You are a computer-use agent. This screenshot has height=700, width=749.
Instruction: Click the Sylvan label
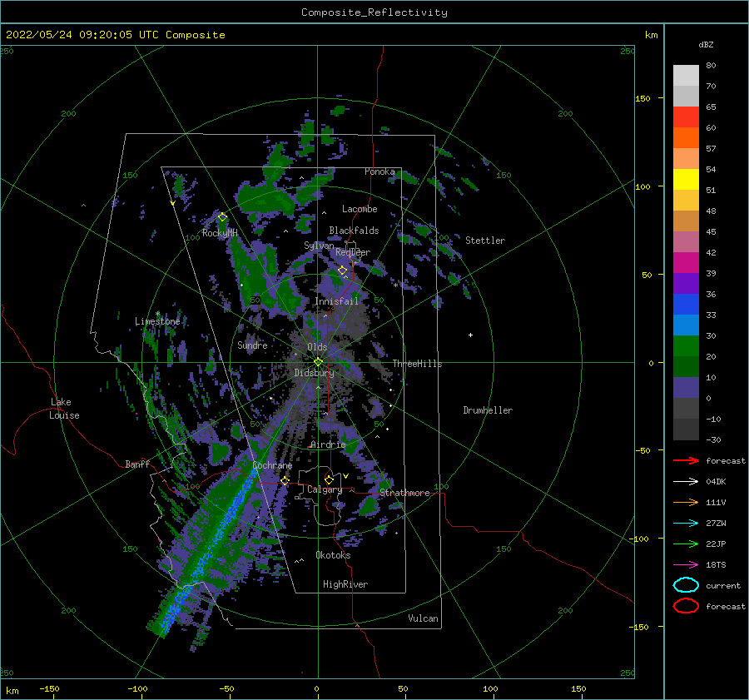pyautogui.click(x=319, y=246)
